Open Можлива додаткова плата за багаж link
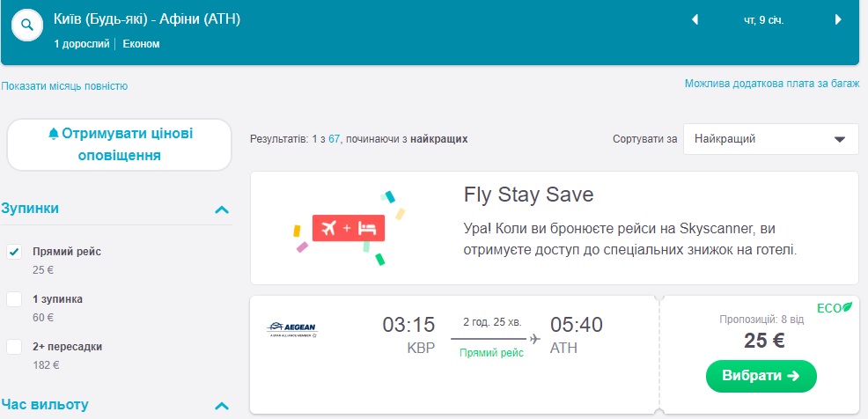Image resolution: width=868 pixels, height=419 pixels. click(771, 84)
